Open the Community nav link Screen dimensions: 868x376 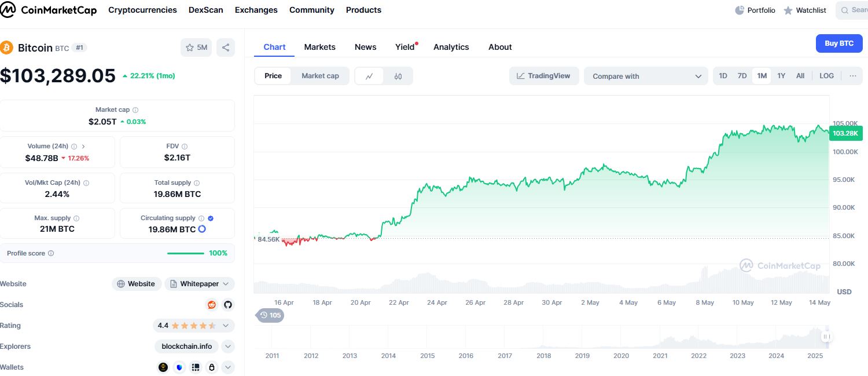point(312,10)
